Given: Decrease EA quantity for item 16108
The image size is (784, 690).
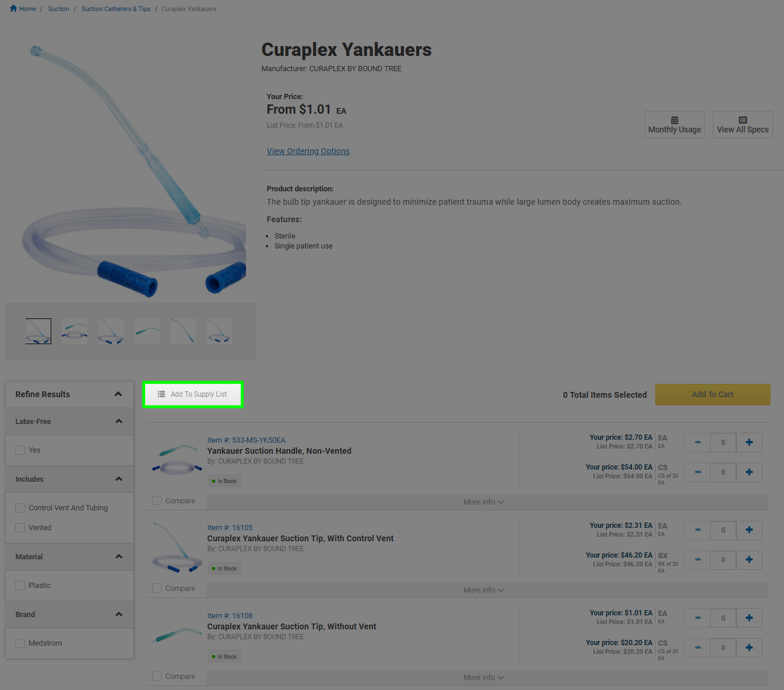Looking at the screenshot, I should 697,618.
